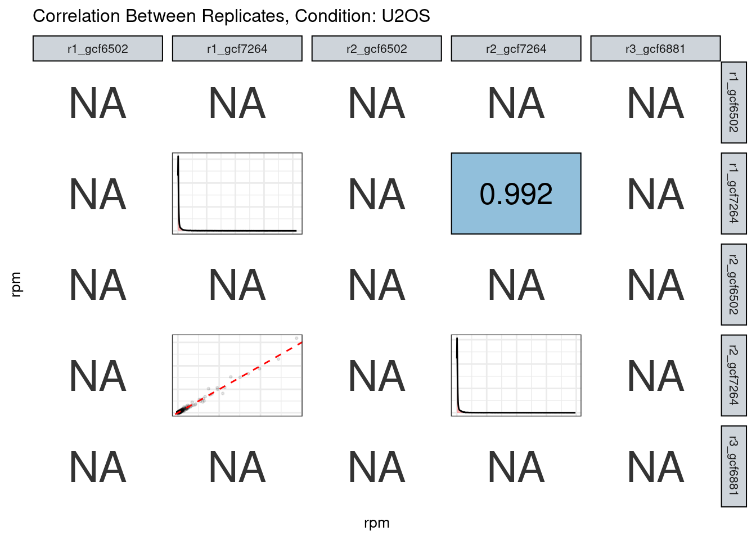Viewport: 756px width, 540px height.
Task: Click the title "Correlation Between Replicates, Condition: U2OS"
Action: click(231, 16)
